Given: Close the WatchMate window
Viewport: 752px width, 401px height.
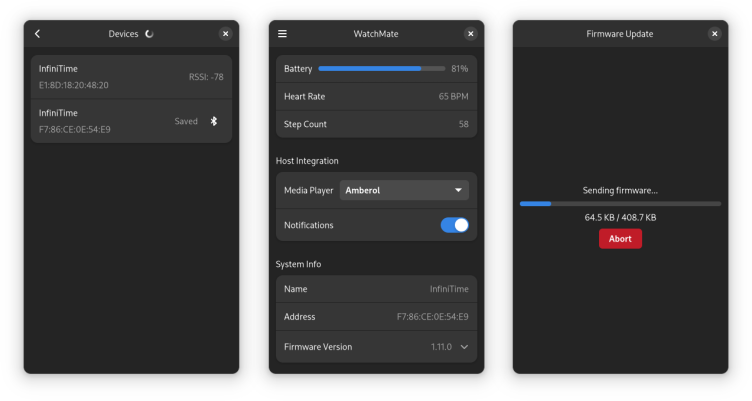Looking at the screenshot, I should point(470,34).
